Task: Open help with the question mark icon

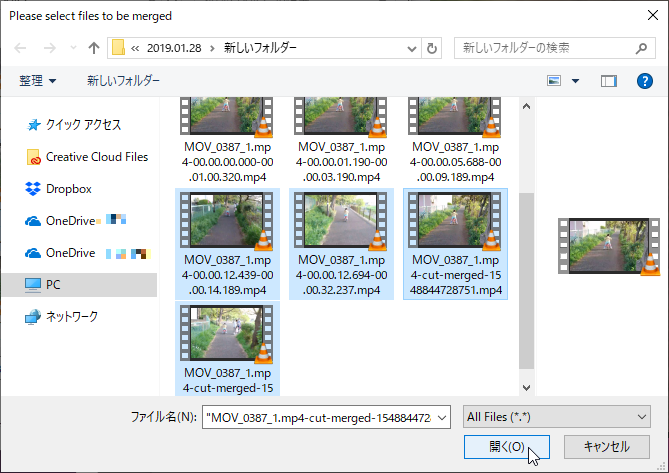Action: pos(645,81)
